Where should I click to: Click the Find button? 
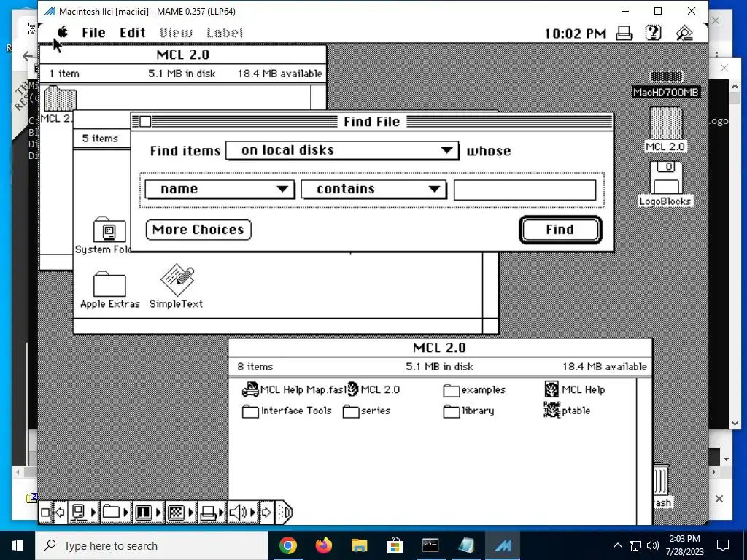tap(560, 230)
